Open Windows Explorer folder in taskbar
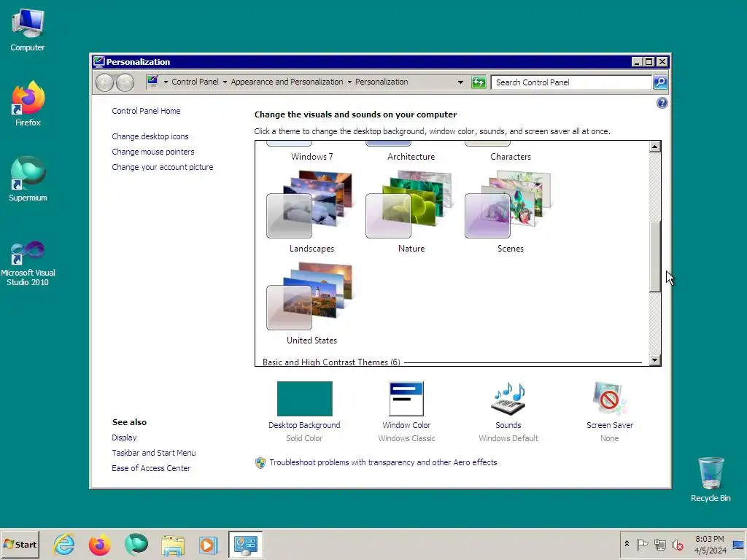The width and height of the screenshot is (747, 560). (x=173, y=545)
